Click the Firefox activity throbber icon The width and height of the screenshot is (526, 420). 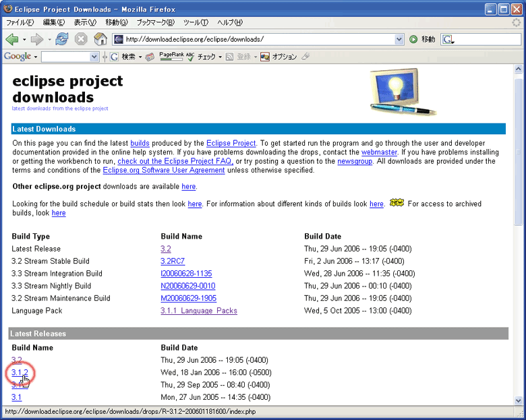tap(517, 22)
